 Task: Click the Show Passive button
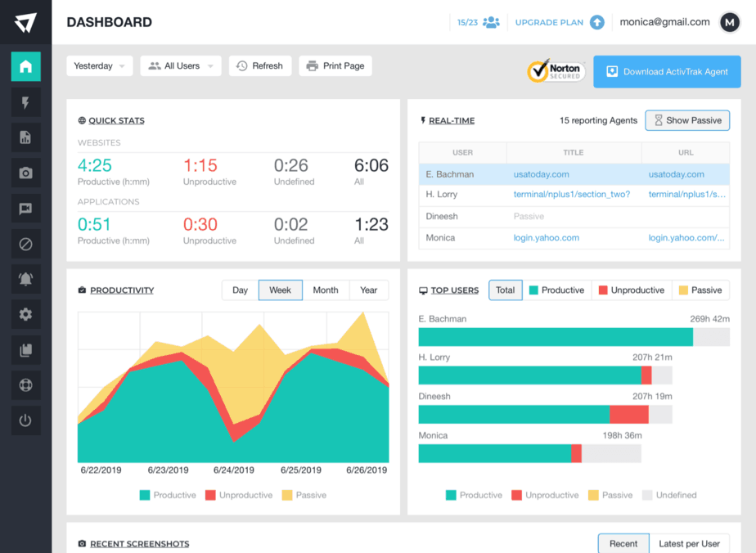coord(686,120)
